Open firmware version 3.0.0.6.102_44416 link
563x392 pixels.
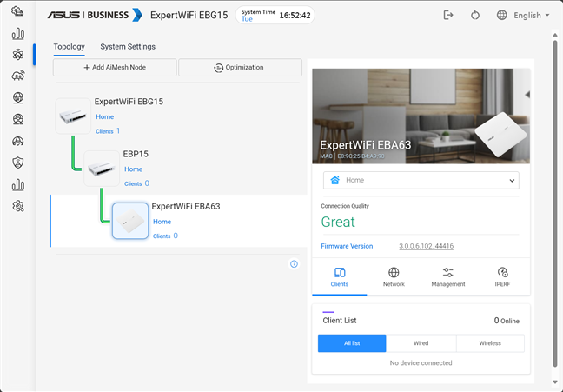tap(427, 246)
